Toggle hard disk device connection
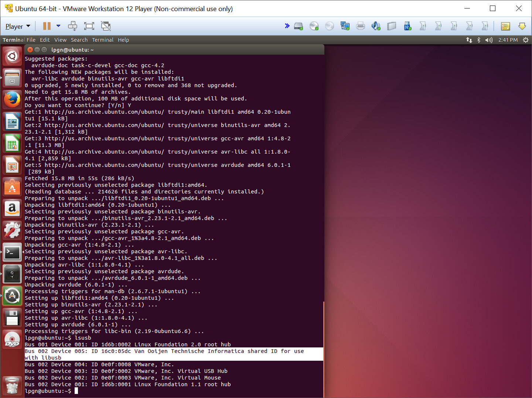Image resolution: width=532 pixels, height=398 pixels. (299, 26)
